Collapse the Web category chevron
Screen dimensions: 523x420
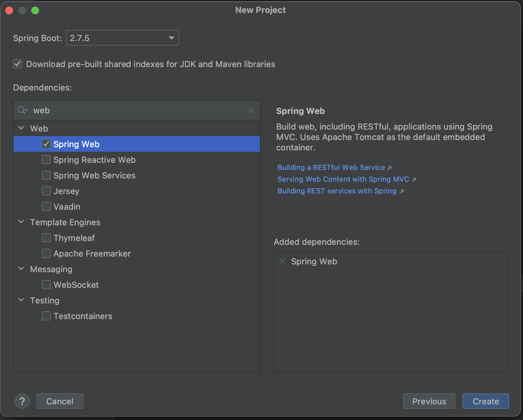click(21, 128)
